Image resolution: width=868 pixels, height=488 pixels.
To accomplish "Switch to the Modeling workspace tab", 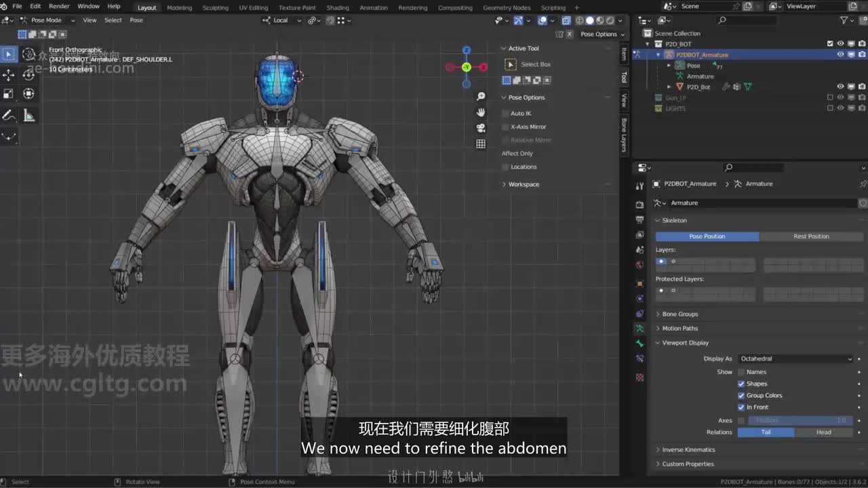I will tap(179, 7).
